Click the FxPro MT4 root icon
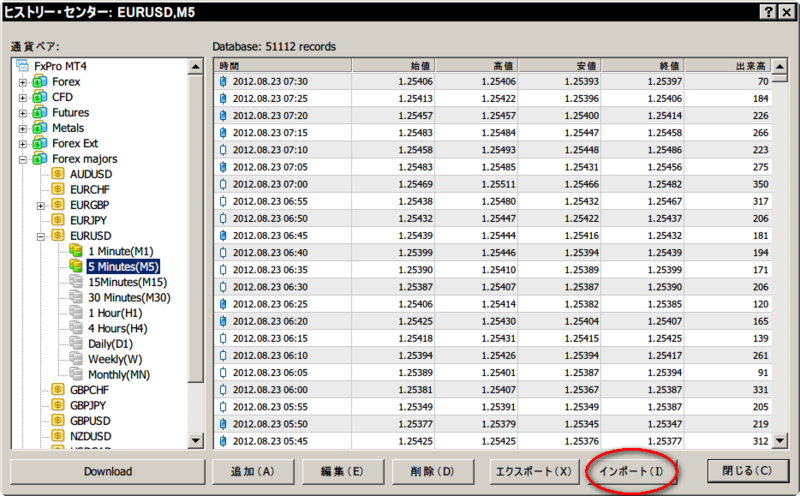 click(22, 66)
